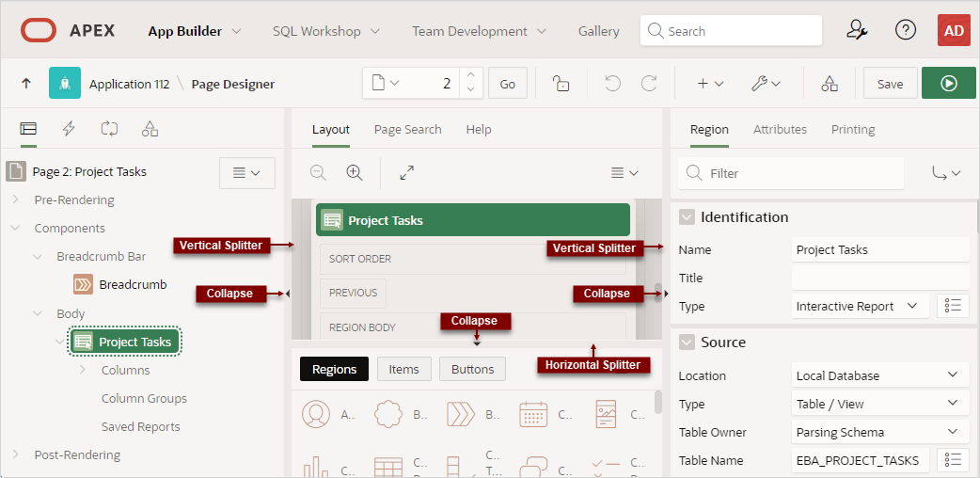Open the rendering tree options menu
980x478 pixels.
coord(246,173)
